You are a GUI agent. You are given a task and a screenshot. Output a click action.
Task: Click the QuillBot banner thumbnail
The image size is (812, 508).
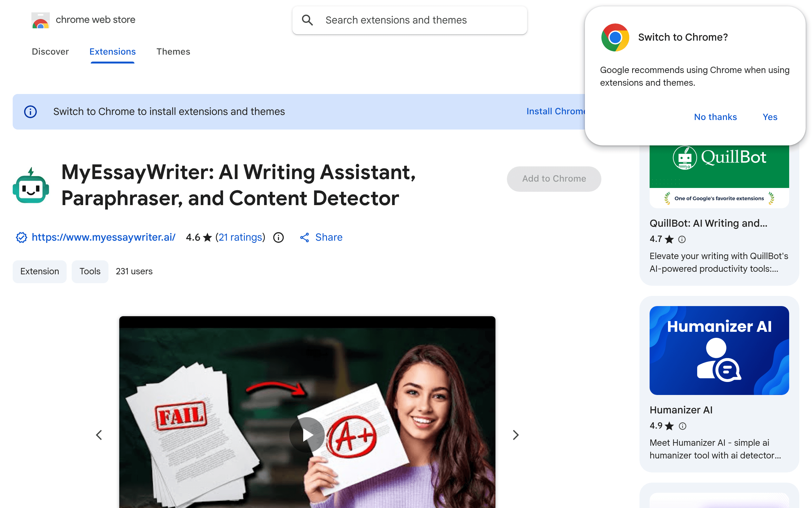tap(719, 177)
